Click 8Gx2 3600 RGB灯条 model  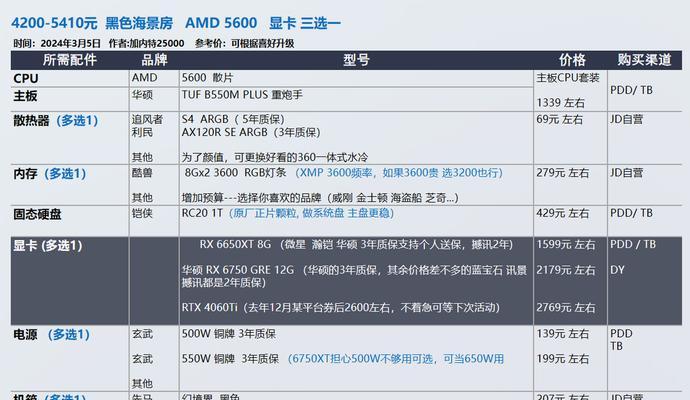235,172
